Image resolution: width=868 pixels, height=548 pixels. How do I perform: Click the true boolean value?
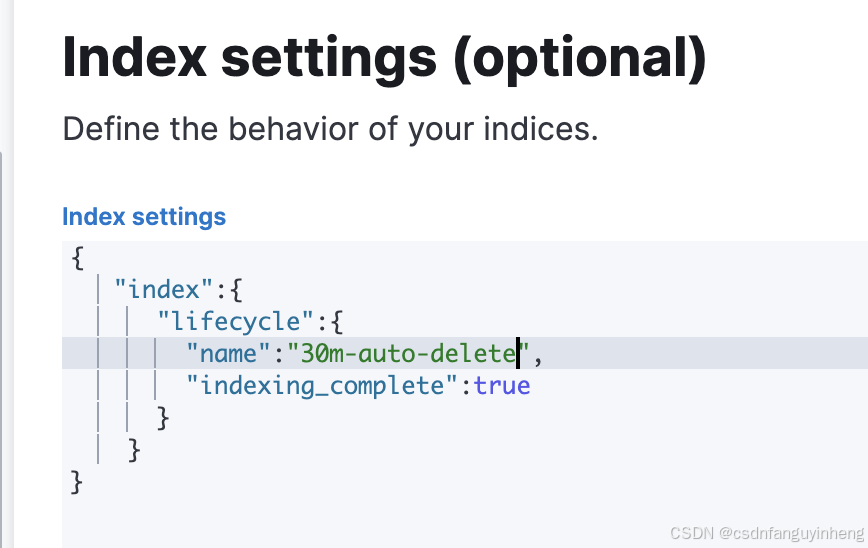pos(502,386)
